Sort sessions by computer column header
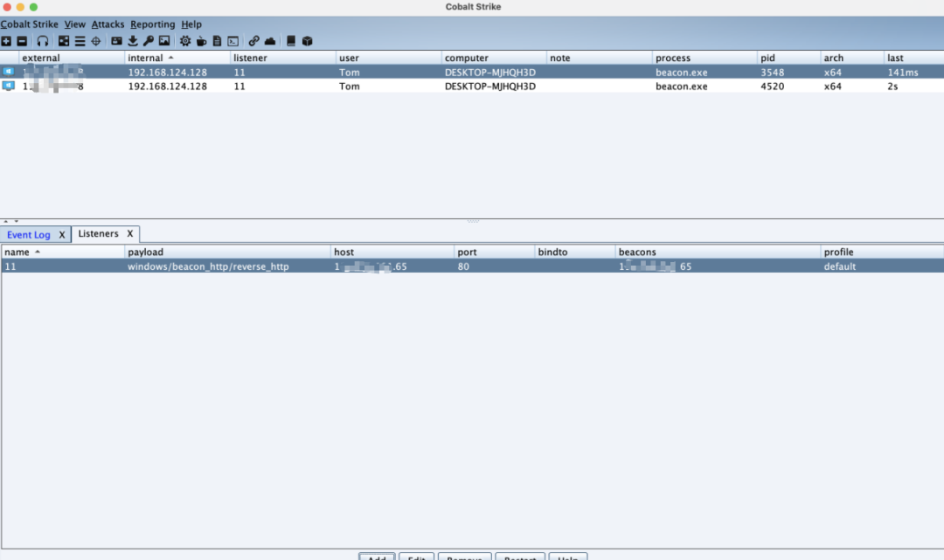 tap(494, 58)
